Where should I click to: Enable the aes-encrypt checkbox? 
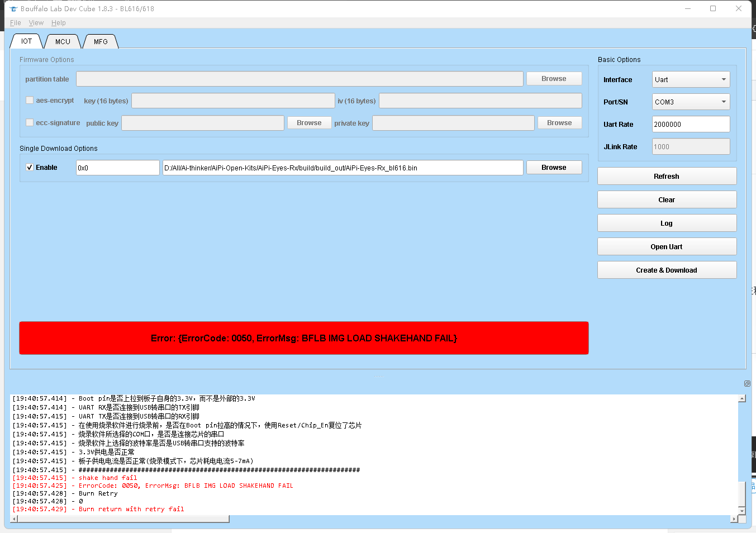coord(30,100)
